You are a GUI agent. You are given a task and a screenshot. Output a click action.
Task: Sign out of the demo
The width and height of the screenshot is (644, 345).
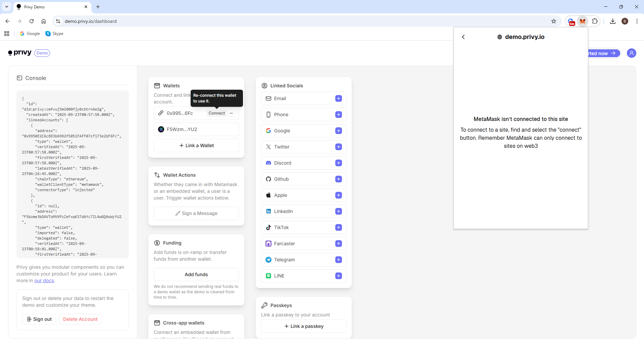click(x=39, y=319)
